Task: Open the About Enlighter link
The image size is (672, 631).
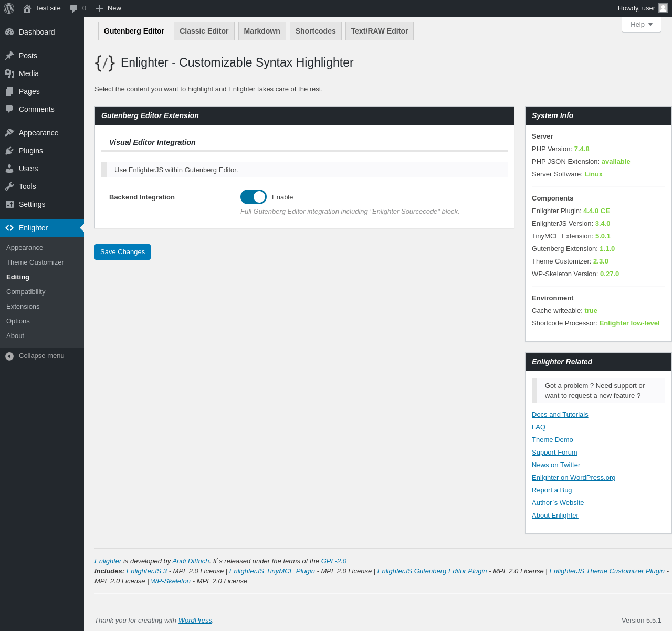Action: pyautogui.click(x=555, y=516)
